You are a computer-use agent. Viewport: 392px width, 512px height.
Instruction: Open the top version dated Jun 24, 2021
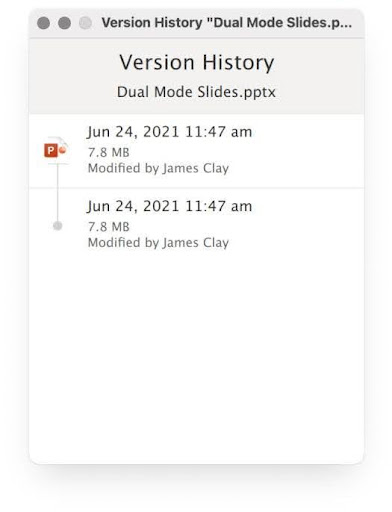(x=169, y=132)
